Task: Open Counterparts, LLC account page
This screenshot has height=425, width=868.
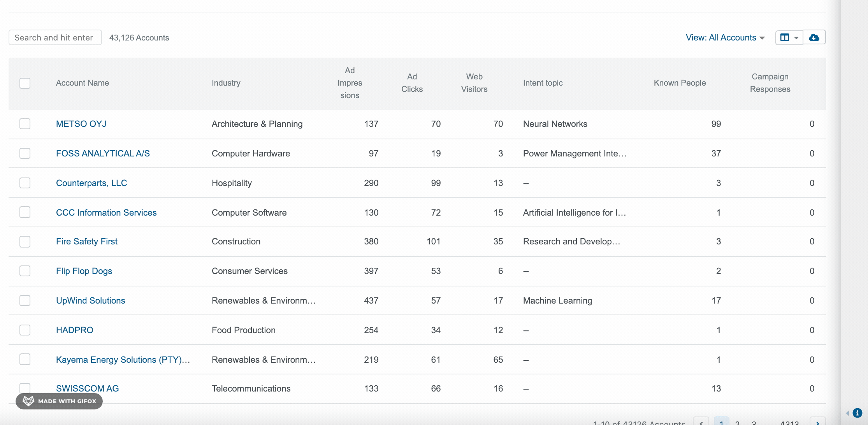Action: [91, 183]
